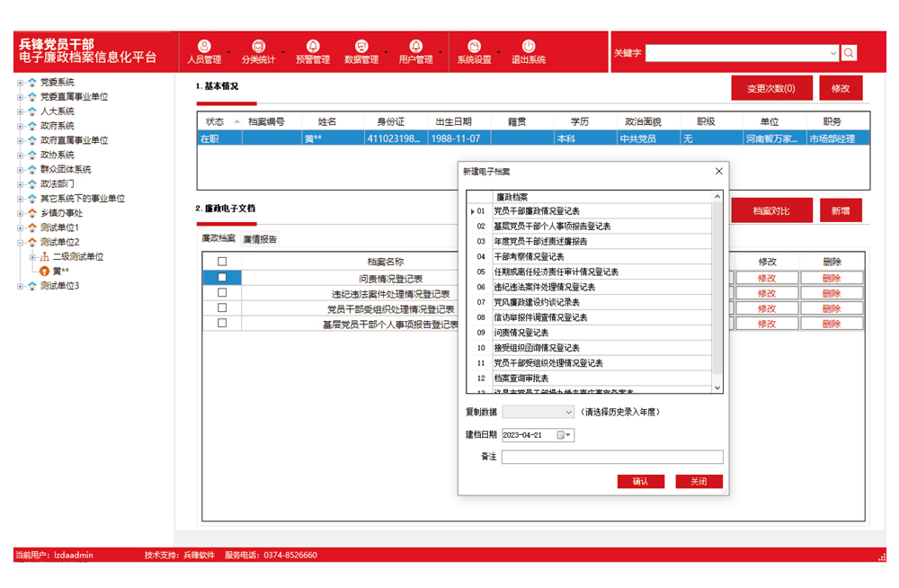
Task: Click the keyword search magnifier icon
Action: pos(849,53)
